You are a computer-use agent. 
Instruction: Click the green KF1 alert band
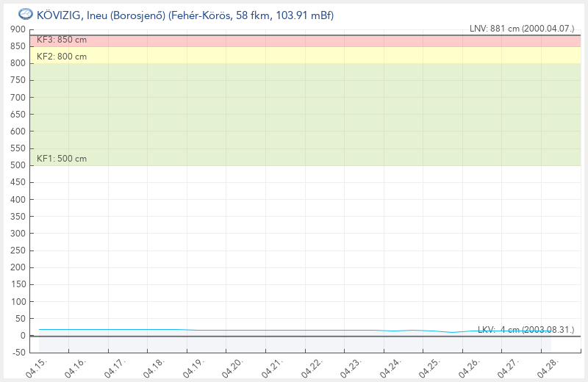coord(294,110)
